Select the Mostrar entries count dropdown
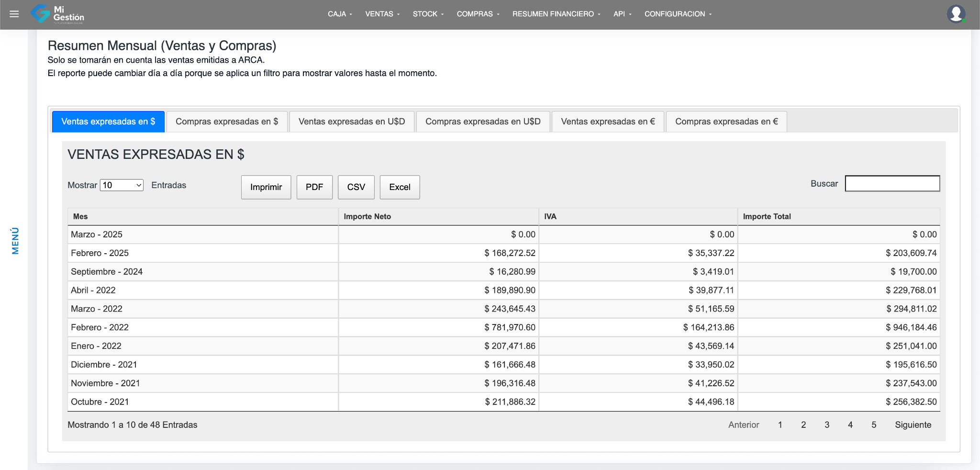The image size is (980, 470). point(122,185)
